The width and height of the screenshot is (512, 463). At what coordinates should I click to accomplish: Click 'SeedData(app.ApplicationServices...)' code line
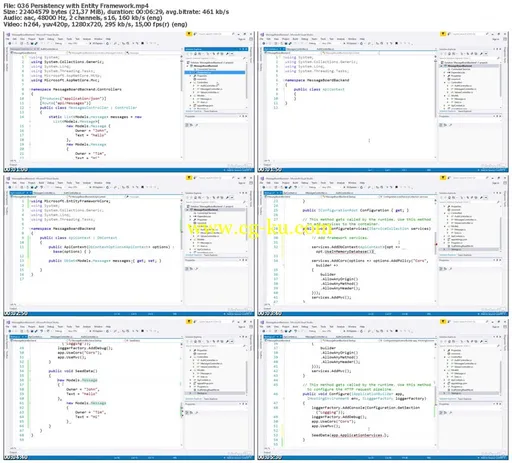(350, 435)
